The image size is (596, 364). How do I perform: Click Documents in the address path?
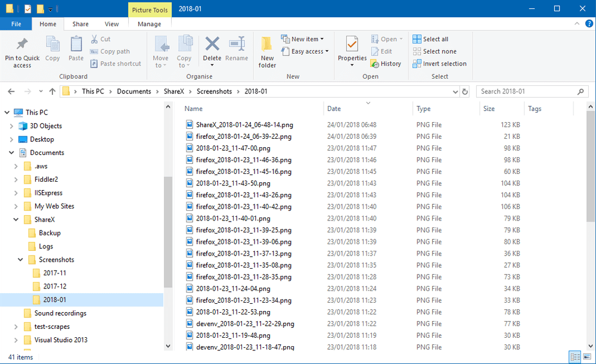pyautogui.click(x=134, y=91)
